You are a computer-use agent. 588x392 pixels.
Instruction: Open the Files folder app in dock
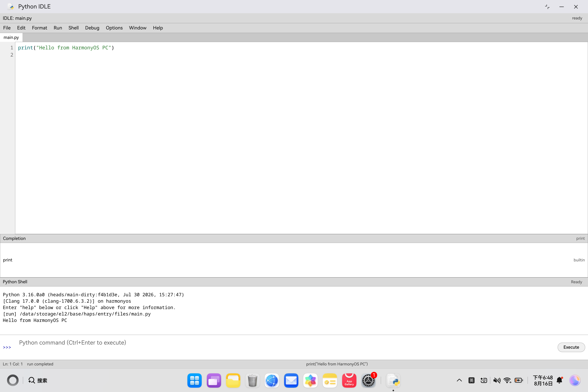(x=233, y=381)
